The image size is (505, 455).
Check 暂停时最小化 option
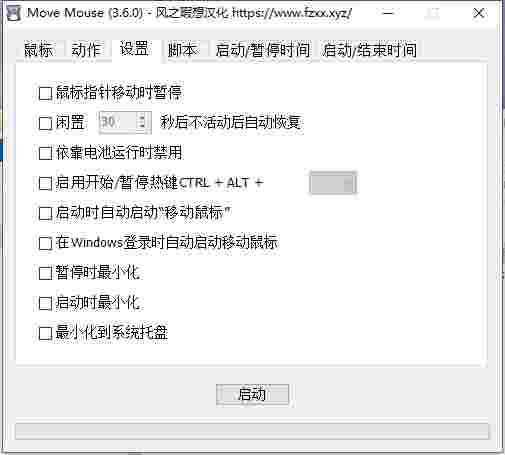point(45,273)
